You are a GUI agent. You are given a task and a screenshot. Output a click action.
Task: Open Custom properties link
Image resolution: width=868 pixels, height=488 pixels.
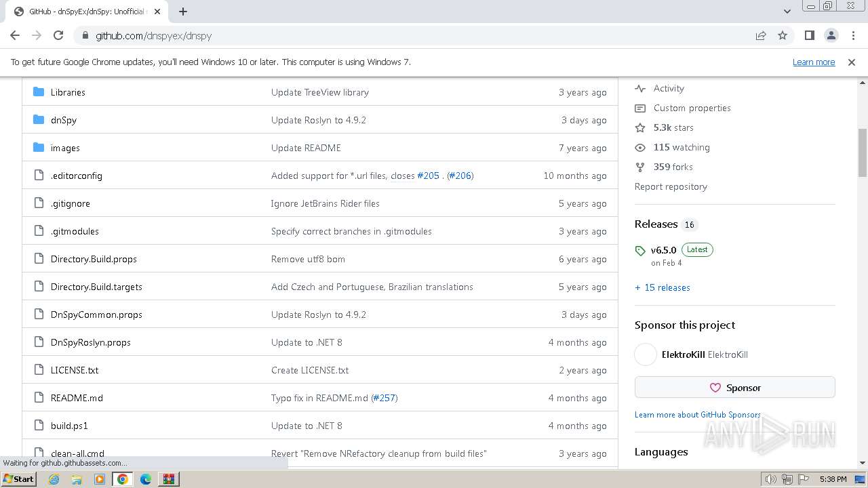692,108
